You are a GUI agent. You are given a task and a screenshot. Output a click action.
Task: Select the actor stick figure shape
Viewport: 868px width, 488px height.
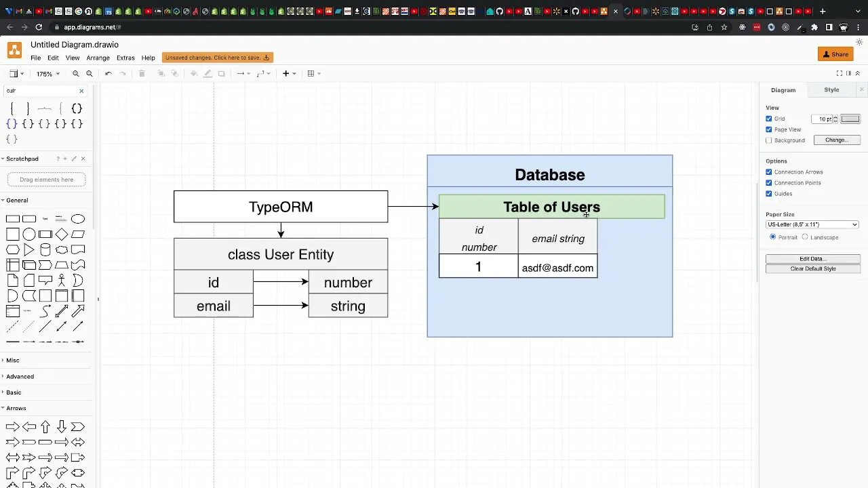tap(62, 280)
